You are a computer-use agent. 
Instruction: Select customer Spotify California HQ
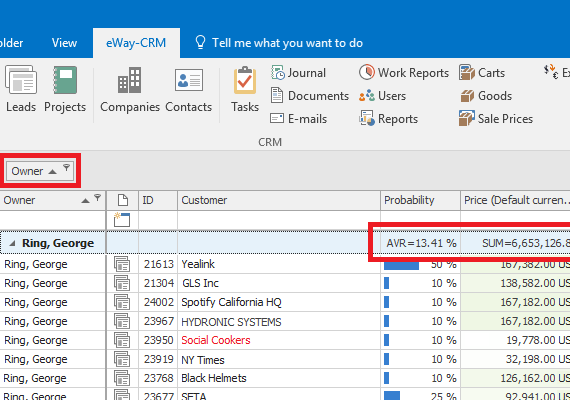(x=231, y=302)
